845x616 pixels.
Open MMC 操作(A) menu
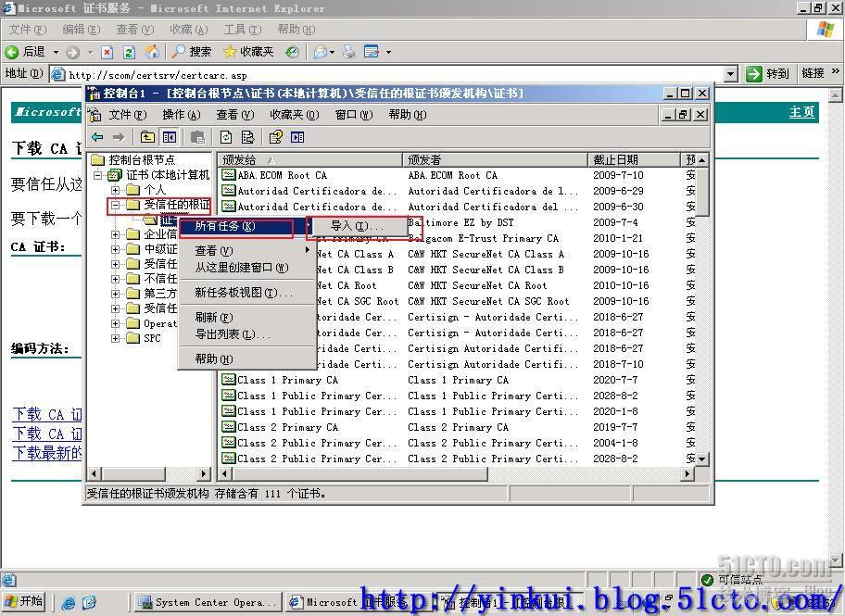tap(181, 115)
